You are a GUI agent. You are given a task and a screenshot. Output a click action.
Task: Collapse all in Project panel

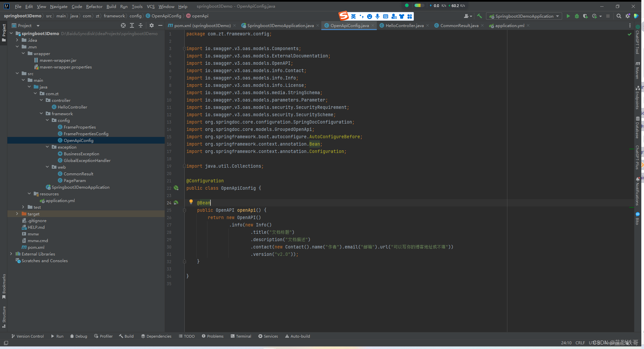[x=141, y=25]
